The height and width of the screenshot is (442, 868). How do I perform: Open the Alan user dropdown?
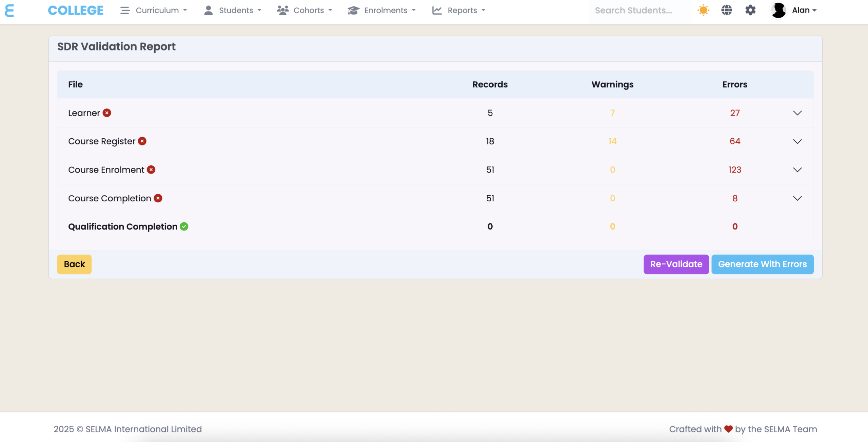(x=804, y=10)
